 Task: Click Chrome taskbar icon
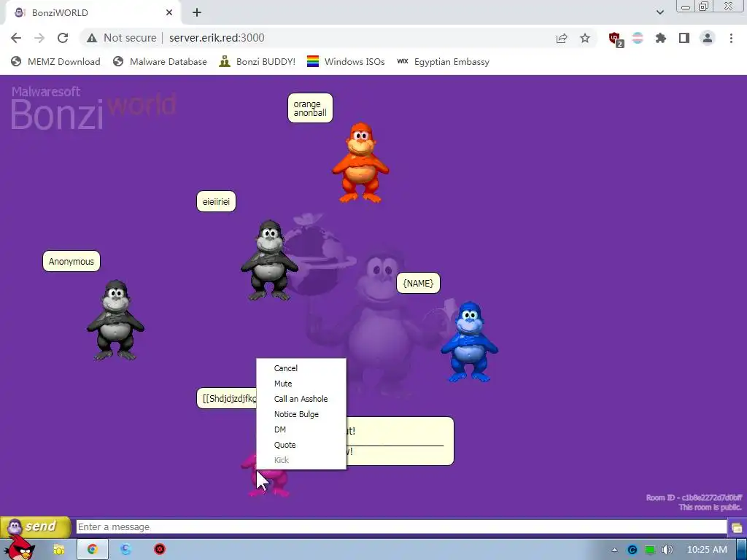tap(93, 550)
